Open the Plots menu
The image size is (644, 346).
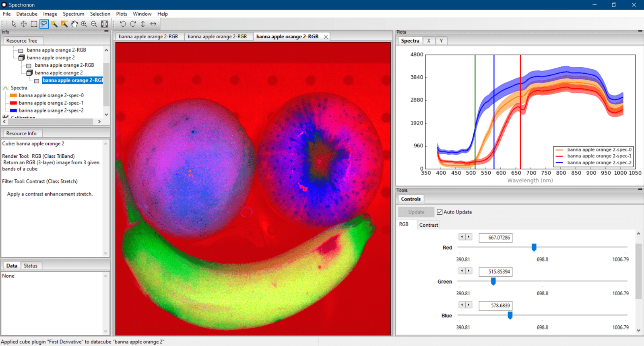coord(122,14)
